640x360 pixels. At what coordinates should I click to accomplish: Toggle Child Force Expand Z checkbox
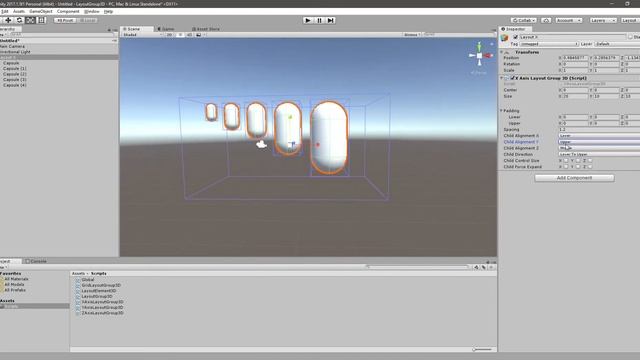(x=590, y=167)
